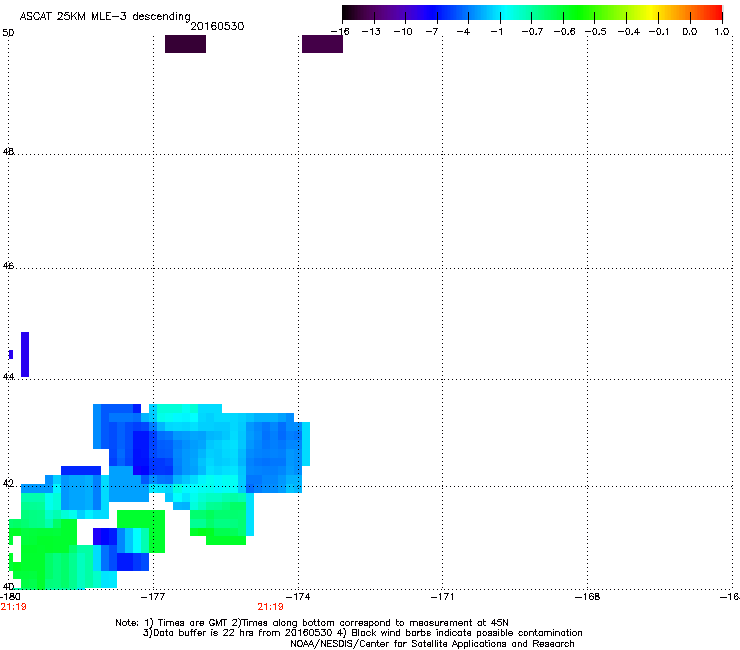The image size is (740, 650).
Task: Click the red end of the color bar
Action: (x=715, y=12)
